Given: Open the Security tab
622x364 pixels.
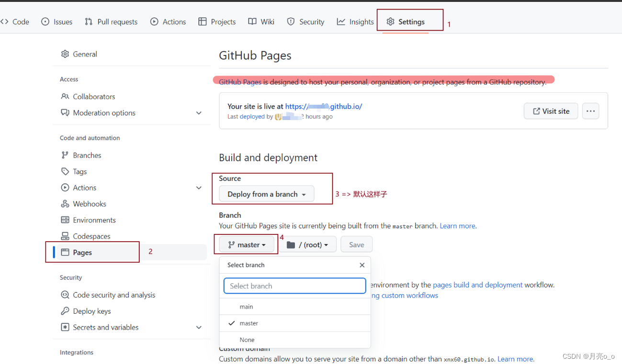Looking at the screenshot, I should [305, 22].
